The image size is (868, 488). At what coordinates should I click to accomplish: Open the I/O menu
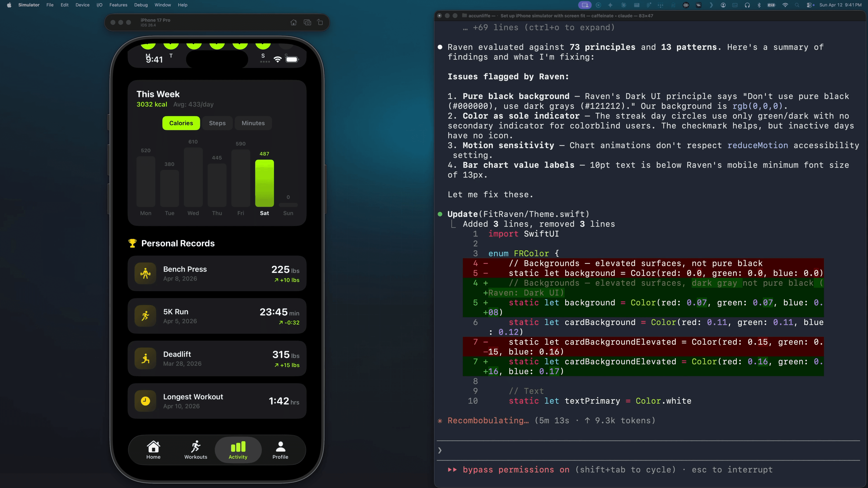click(99, 5)
